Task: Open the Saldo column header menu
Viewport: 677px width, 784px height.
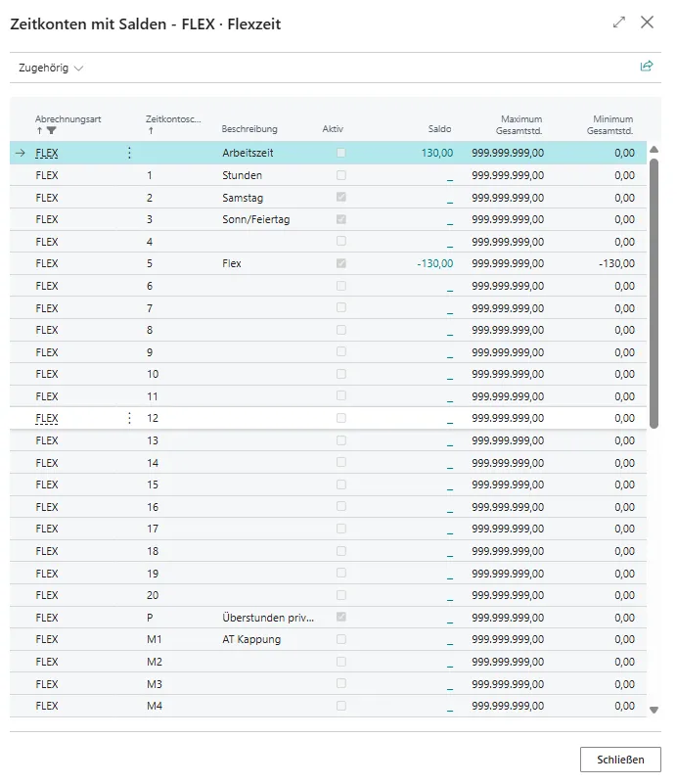Action: point(439,129)
